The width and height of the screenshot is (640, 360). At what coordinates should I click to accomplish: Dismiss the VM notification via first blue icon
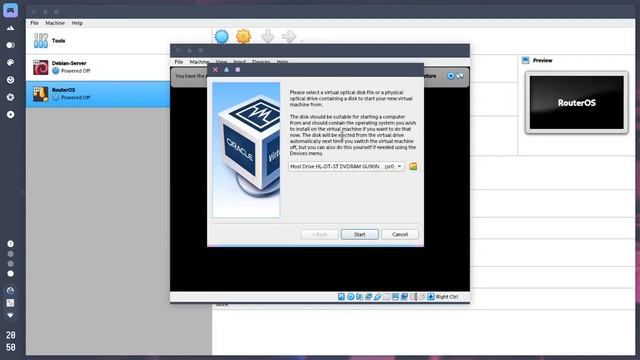pyautogui.click(x=451, y=76)
